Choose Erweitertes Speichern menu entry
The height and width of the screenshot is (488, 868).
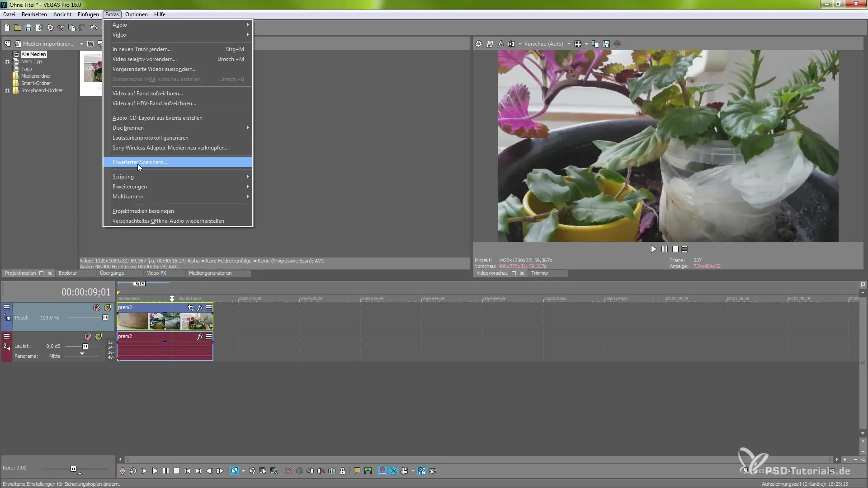click(178, 162)
